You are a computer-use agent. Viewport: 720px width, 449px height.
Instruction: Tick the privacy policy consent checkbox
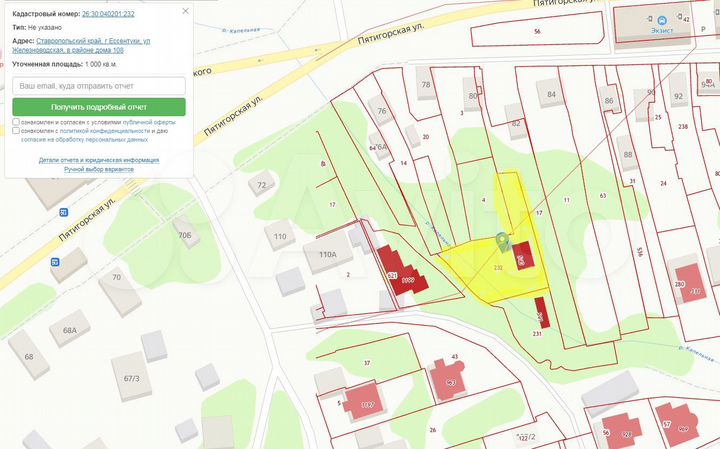pos(16,131)
